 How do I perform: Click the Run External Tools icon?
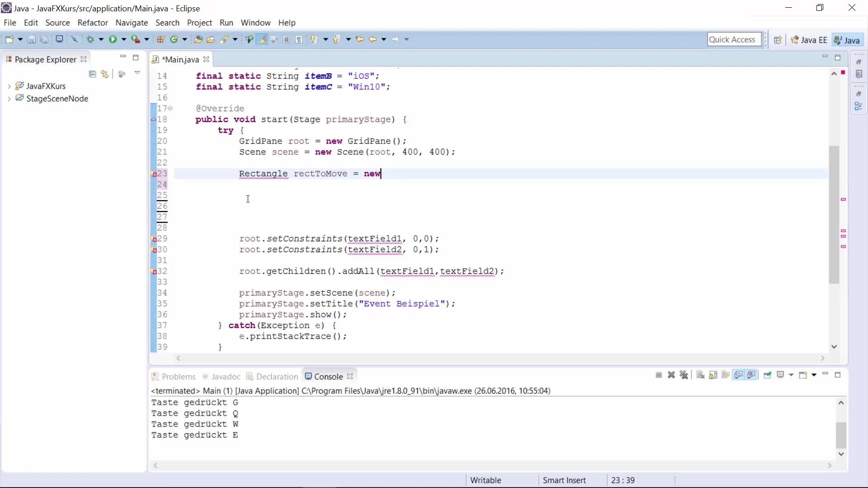(x=136, y=39)
